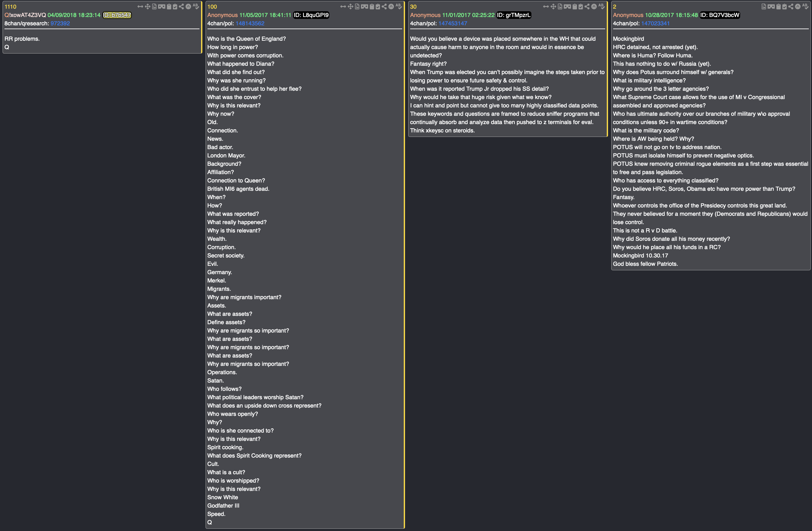The width and height of the screenshot is (812, 531).
Task: Click line 'Who is the Queen of England?'
Action: pyautogui.click(x=246, y=39)
